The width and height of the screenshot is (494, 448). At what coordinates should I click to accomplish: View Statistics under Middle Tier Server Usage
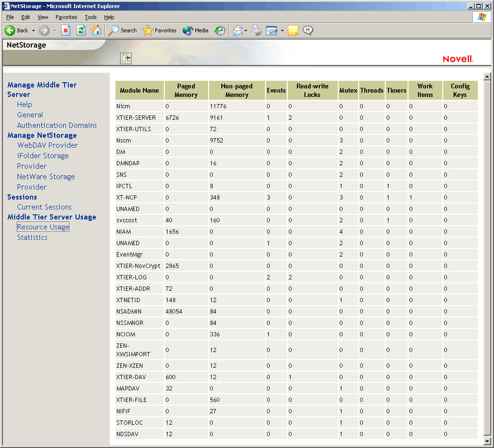click(32, 237)
